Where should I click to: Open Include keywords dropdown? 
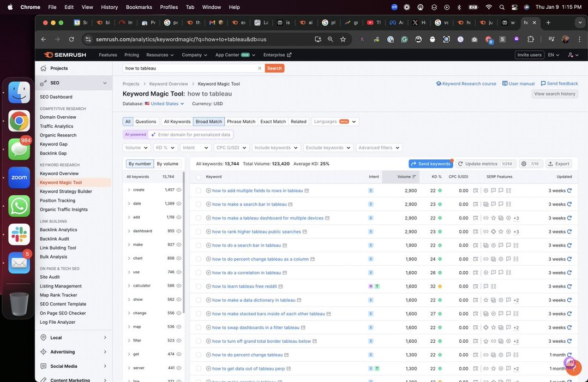click(x=276, y=147)
